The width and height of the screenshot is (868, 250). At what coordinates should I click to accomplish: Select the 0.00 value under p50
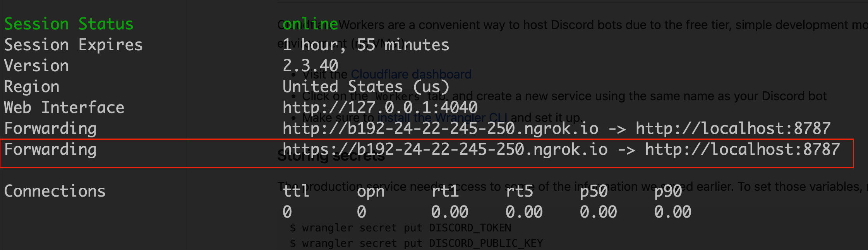click(599, 212)
